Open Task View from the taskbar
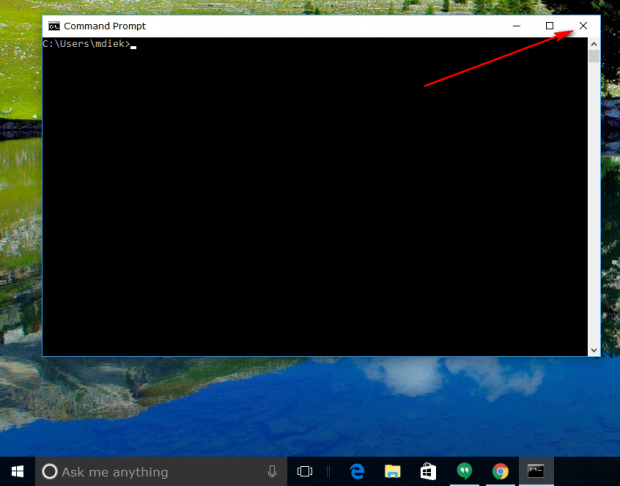This screenshot has height=486, width=620. (x=304, y=471)
